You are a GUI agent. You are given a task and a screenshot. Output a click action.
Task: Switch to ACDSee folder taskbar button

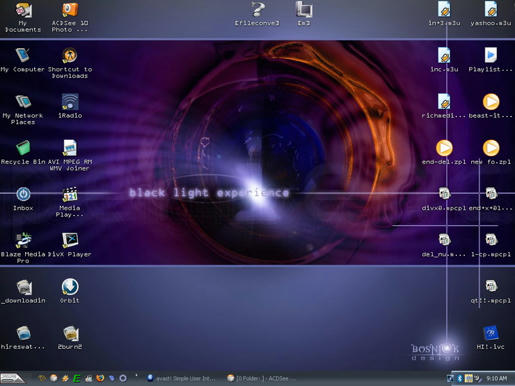click(260, 378)
